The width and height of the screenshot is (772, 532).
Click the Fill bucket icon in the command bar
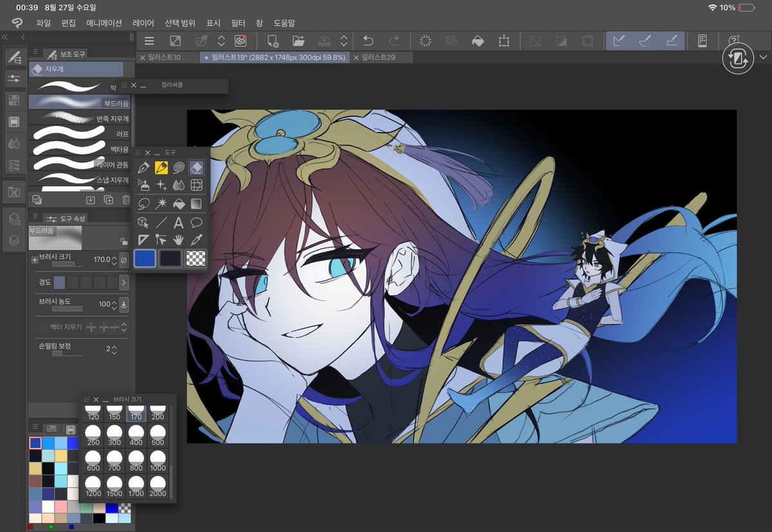pos(478,41)
